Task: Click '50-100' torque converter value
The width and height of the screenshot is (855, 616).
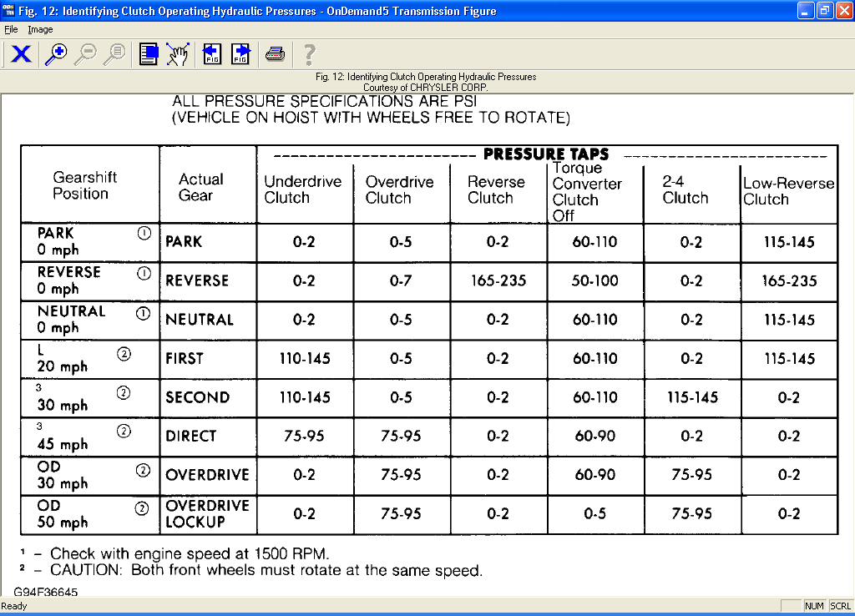Action: [594, 280]
